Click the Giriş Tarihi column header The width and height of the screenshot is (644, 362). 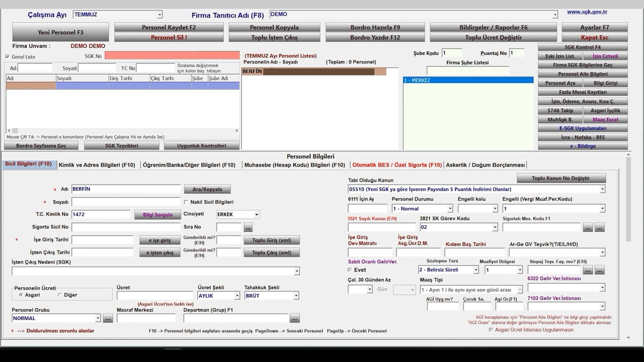pos(129,78)
